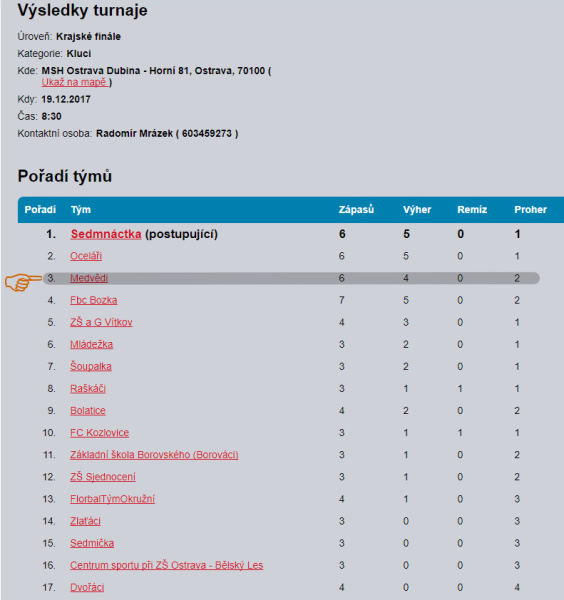Select the highlighted Medvědi team link
The width and height of the screenshot is (564, 600).
(x=89, y=278)
